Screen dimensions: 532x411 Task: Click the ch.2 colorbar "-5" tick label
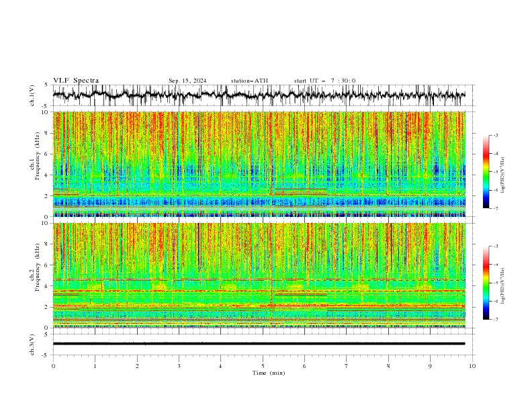pyautogui.click(x=496, y=283)
